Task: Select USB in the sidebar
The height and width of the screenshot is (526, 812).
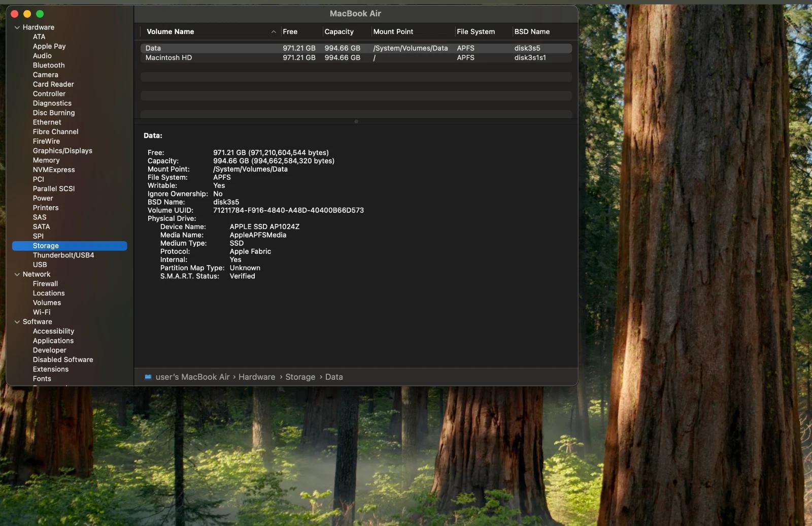Action: tap(40, 265)
